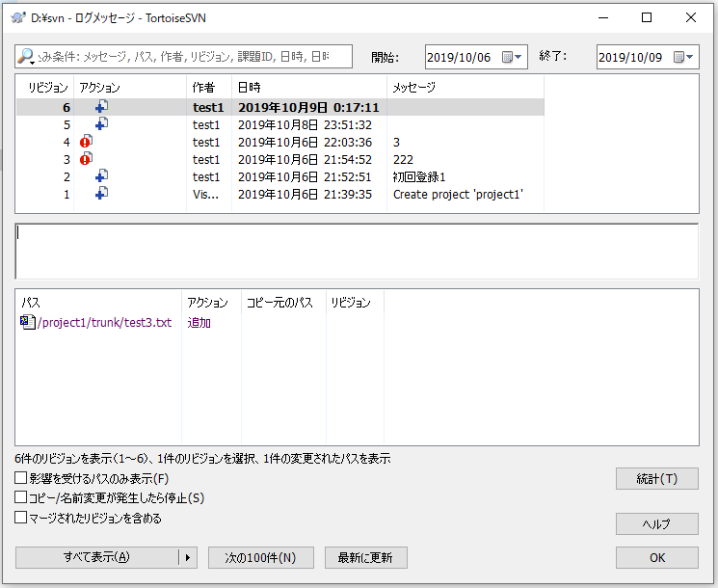This screenshot has height=588, width=718.
Task: Maximize the TortoiseSVN log window
Action: (x=647, y=17)
